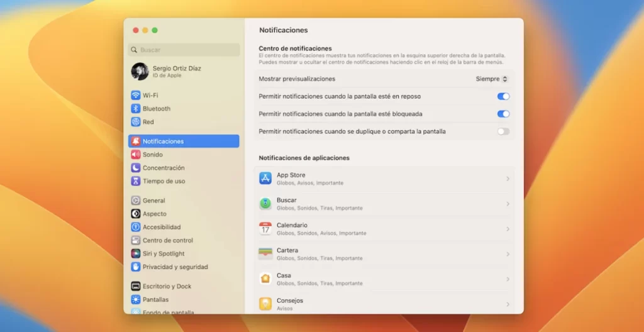This screenshot has height=332, width=644.
Task: Select Concentración in the sidebar
Action: pyautogui.click(x=184, y=168)
